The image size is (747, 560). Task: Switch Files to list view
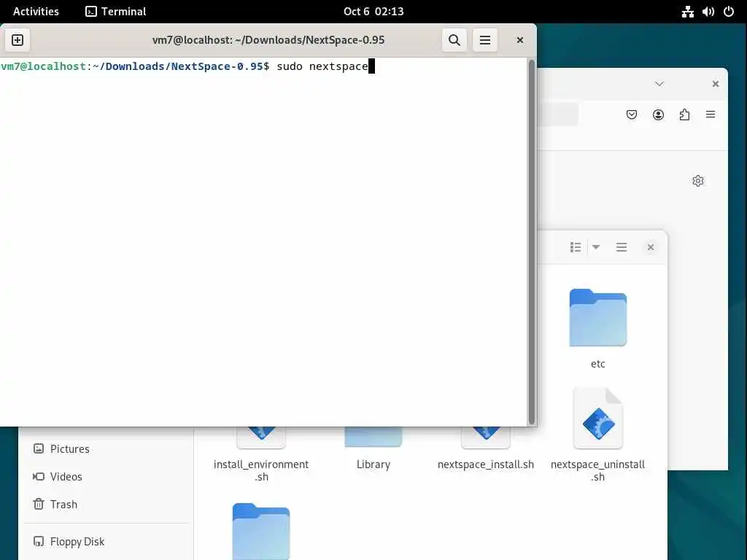pyautogui.click(x=576, y=247)
